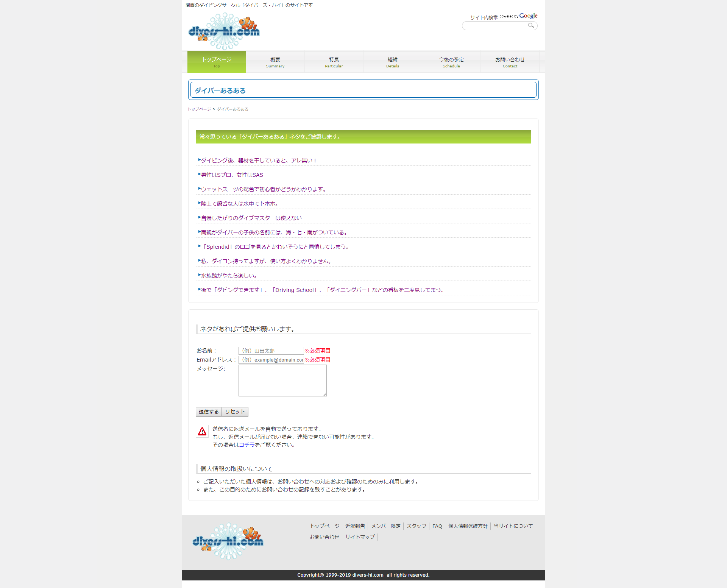Open the 概要 Summary tab
727x588 pixels.
point(275,62)
